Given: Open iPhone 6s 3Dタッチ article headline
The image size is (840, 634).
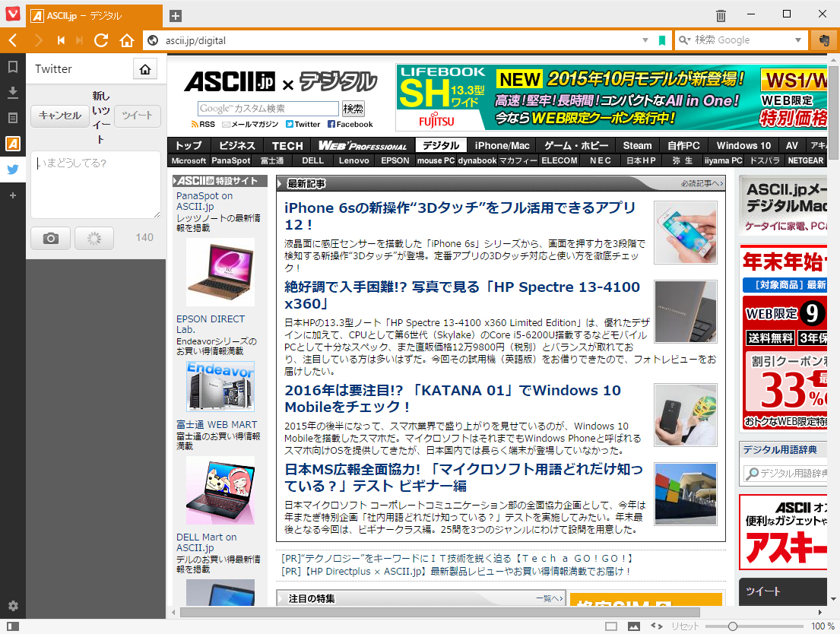Looking at the screenshot, I should tap(460, 216).
